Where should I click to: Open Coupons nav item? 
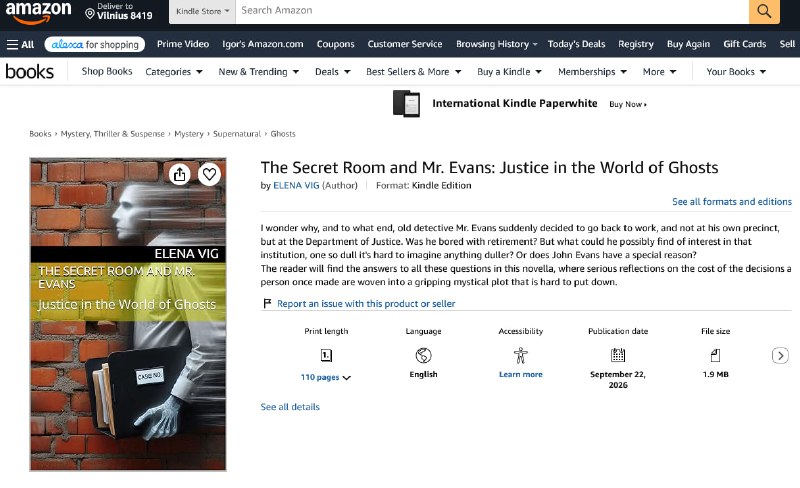click(x=335, y=44)
